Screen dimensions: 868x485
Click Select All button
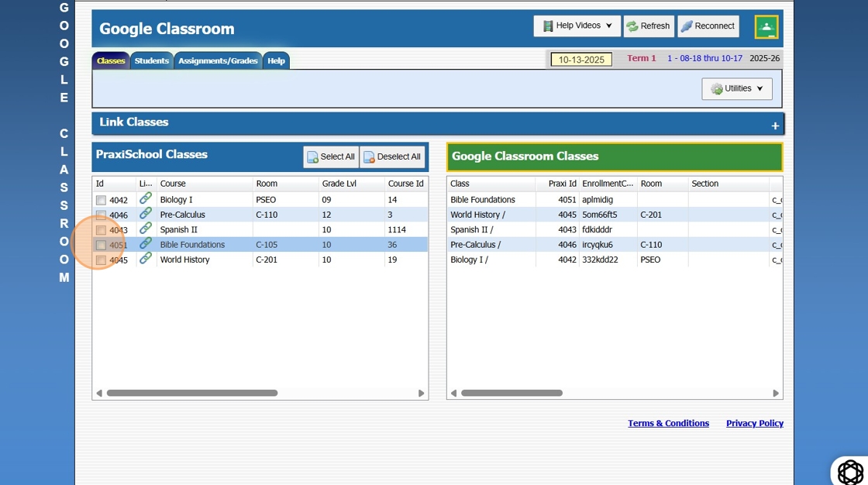point(331,157)
